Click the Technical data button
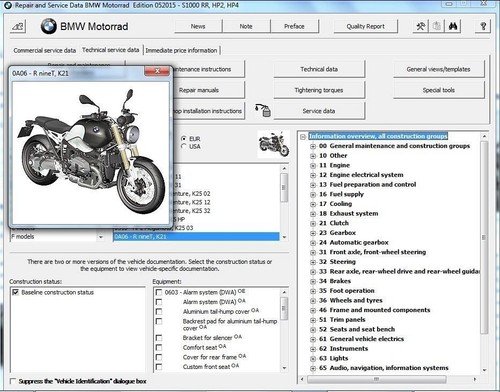Screen dimensions: 500x392 pyautogui.click(x=319, y=69)
